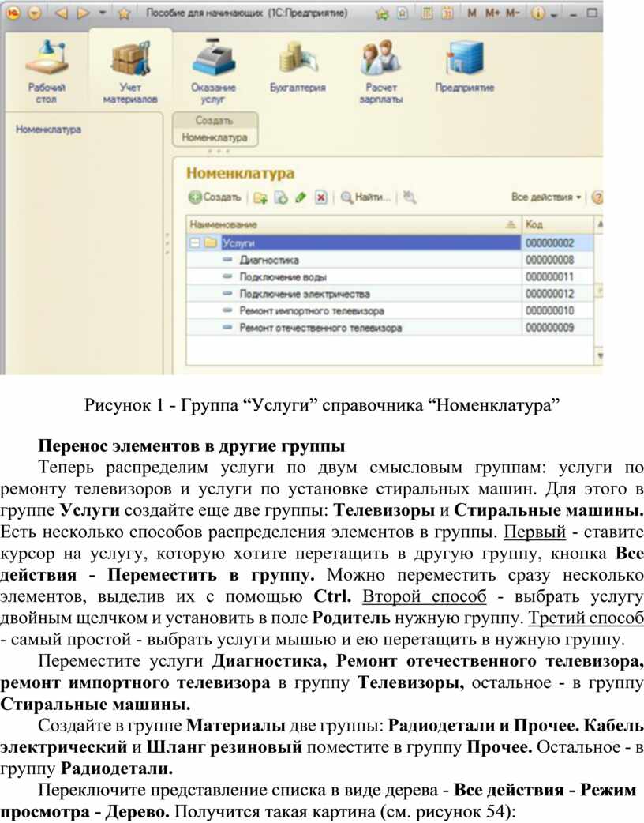Screen dimensions: 644x823
Task: Edit current item with pencil icon
Action: tap(301, 197)
